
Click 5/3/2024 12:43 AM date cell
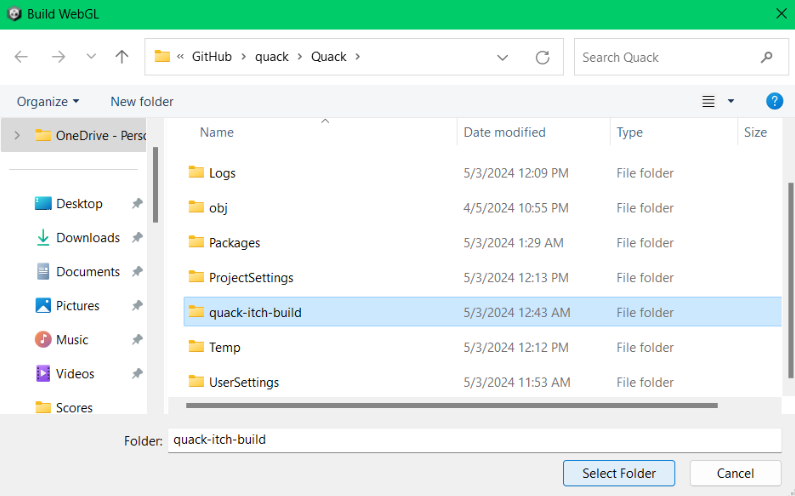tap(517, 312)
